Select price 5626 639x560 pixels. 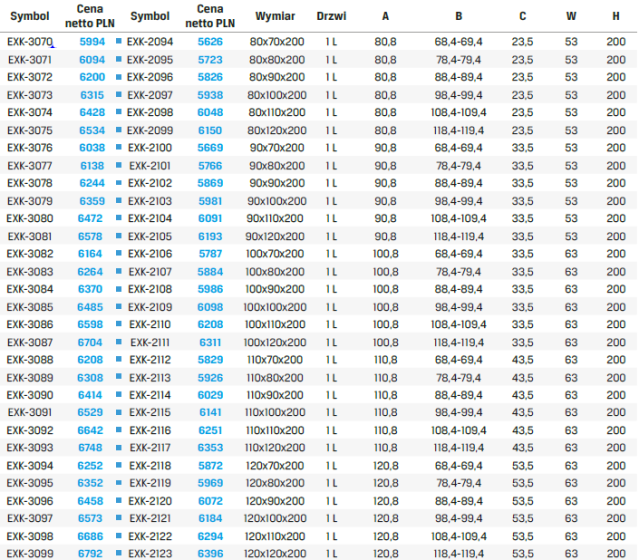(x=210, y=42)
